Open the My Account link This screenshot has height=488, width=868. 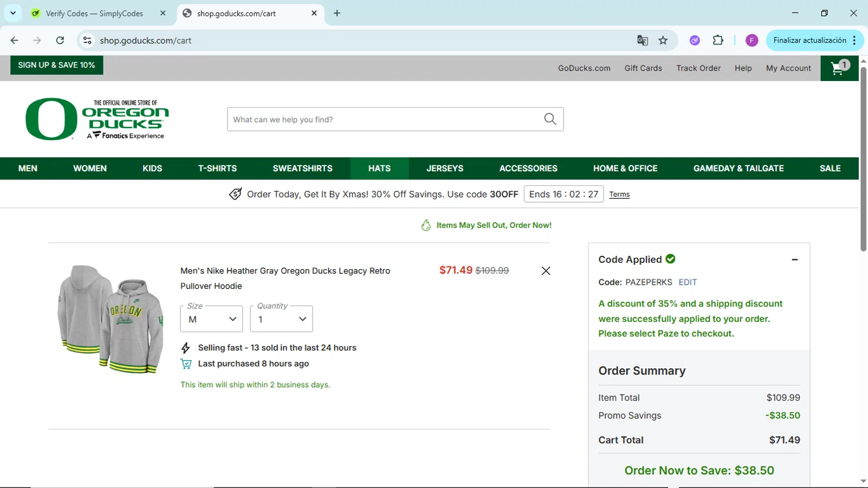(789, 68)
